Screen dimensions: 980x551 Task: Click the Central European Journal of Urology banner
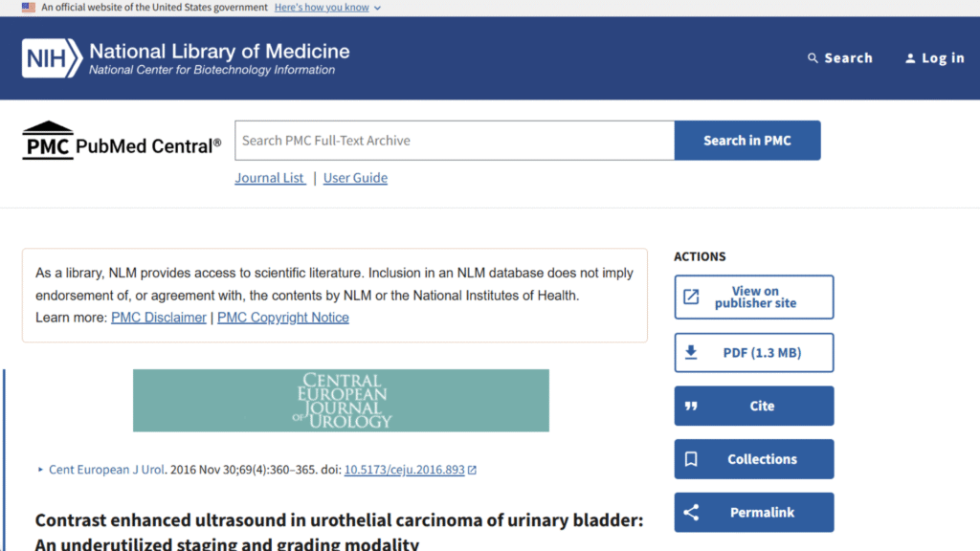pyautogui.click(x=341, y=401)
